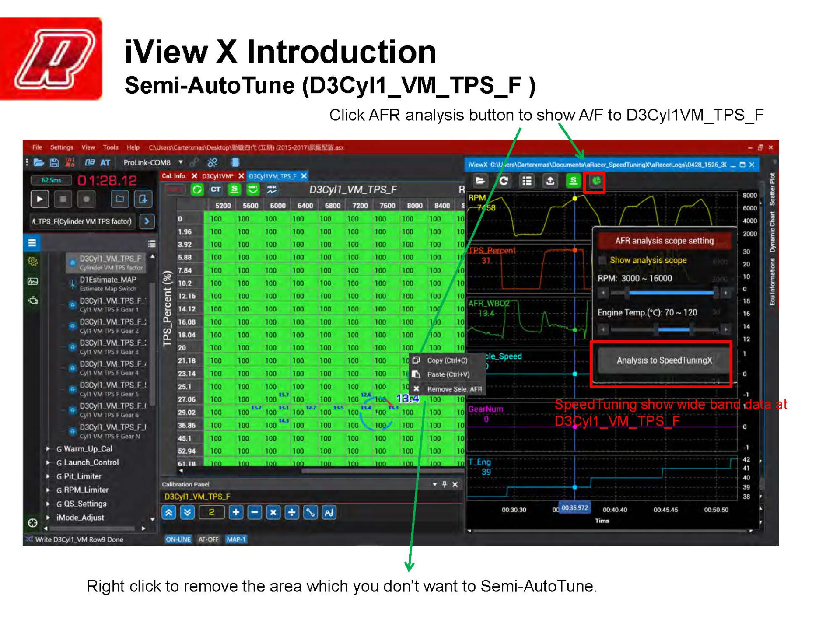Click the CT button above the table
Screen dimensions: 840x630
point(215,189)
